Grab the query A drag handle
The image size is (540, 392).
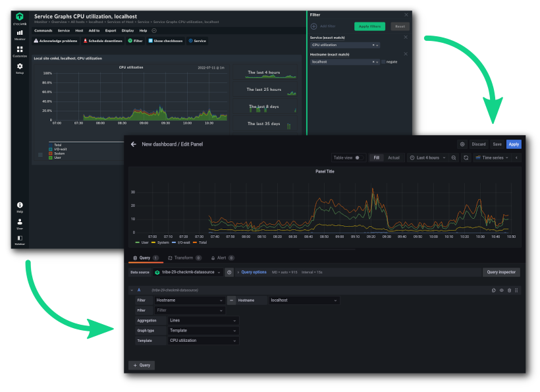(x=516, y=291)
